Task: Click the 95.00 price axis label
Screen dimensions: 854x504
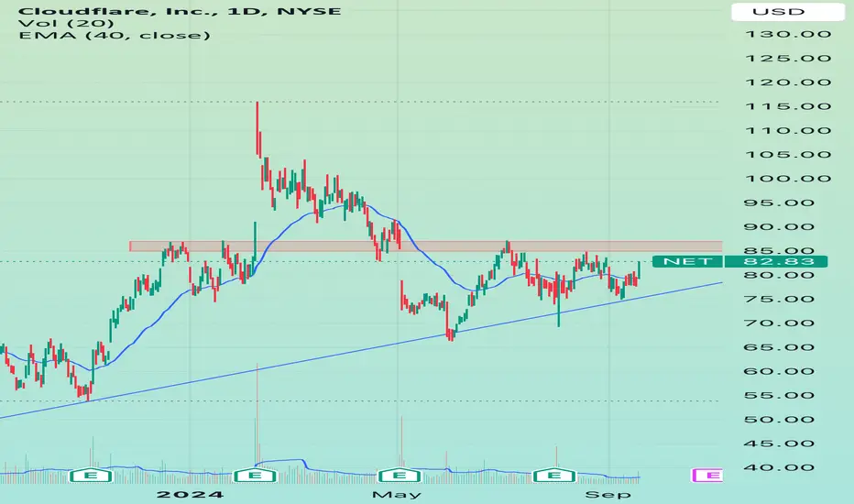Action: (780, 203)
